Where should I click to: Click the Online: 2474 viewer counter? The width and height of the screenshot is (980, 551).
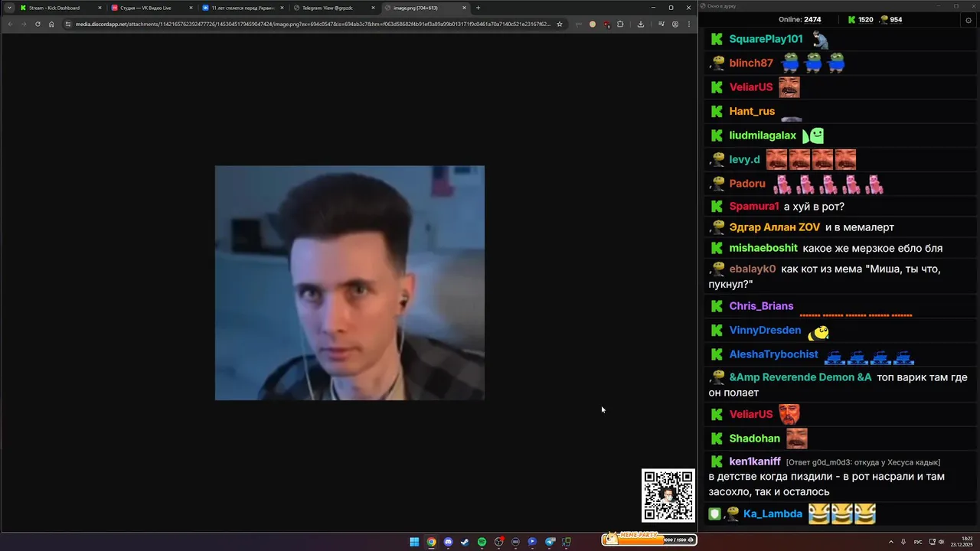coord(799,19)
